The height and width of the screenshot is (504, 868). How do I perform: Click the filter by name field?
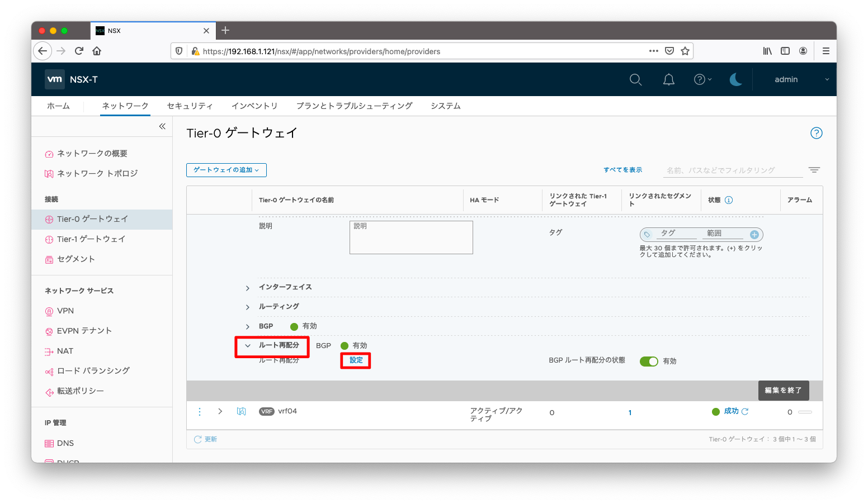[x=733, y=170]
